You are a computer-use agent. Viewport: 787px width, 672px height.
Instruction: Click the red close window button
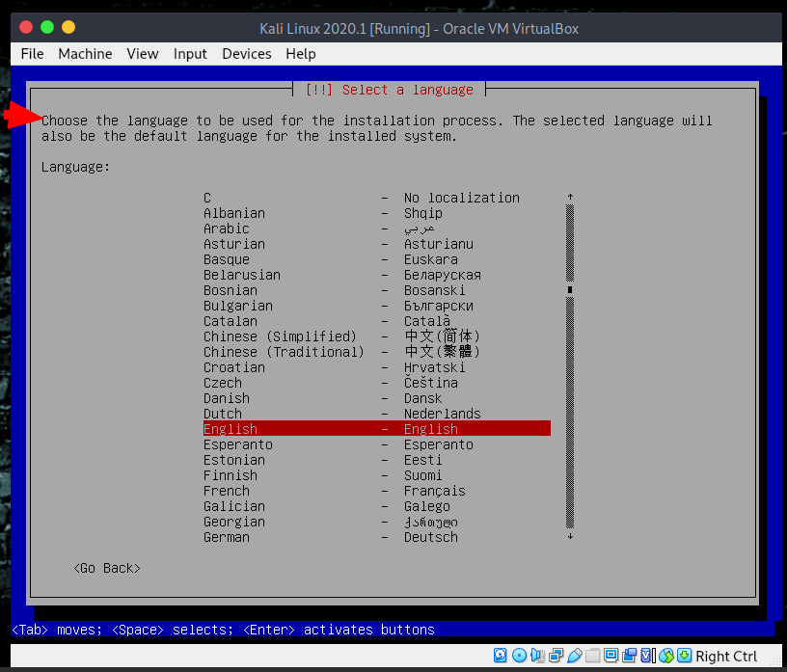pos(26,27)
